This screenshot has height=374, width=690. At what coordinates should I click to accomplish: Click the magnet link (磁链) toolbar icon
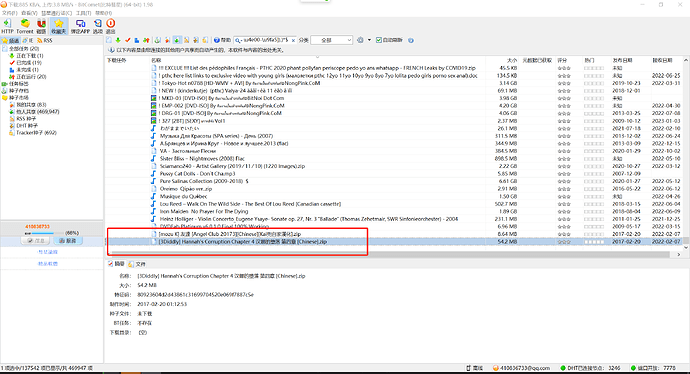click(41, 26)
